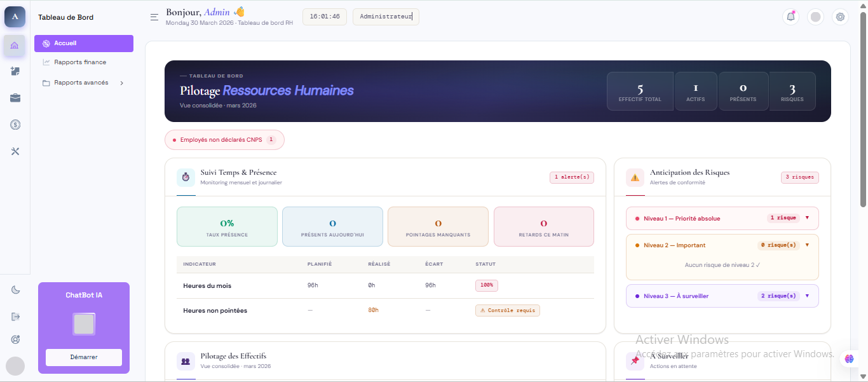This screenshot has width=868, height=382.
Task: Click the Risques stat tile
Action: coord(792,92)
